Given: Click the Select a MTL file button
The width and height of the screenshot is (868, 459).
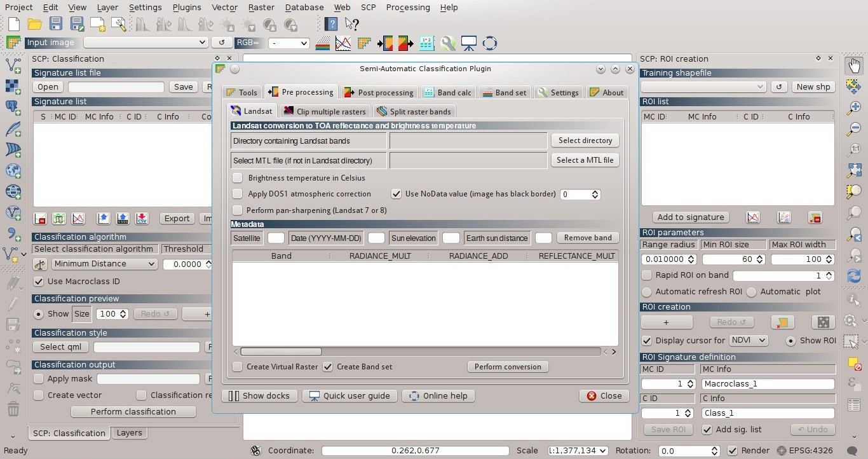Looking at the screenshot, I should [x=585, y=160].
